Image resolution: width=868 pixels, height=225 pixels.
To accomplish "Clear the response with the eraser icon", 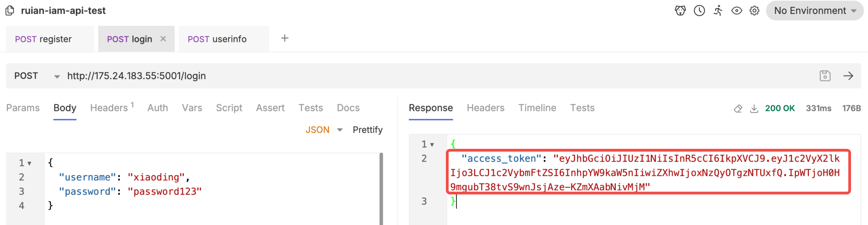I will click(x=738, y=108).
